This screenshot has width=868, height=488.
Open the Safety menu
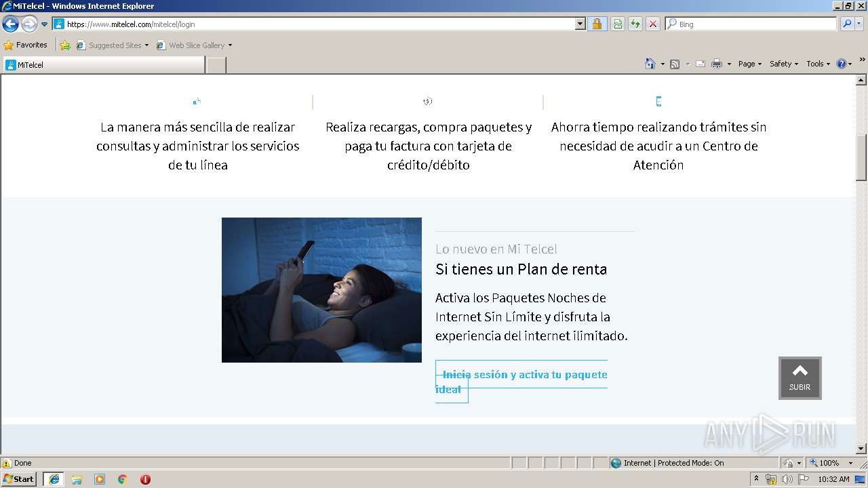point(784,64)
